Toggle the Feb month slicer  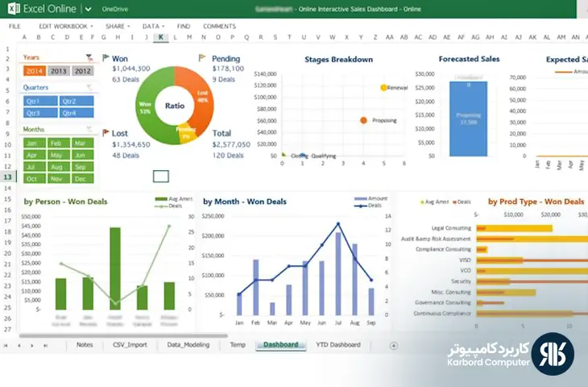pyautogui.click(x=59, y=143)
